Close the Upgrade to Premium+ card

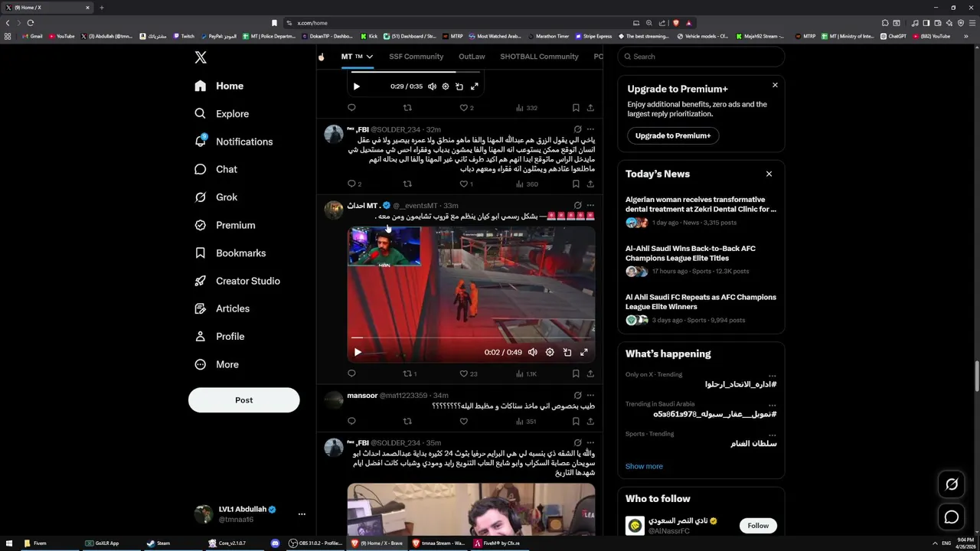(x=775, y=85)
